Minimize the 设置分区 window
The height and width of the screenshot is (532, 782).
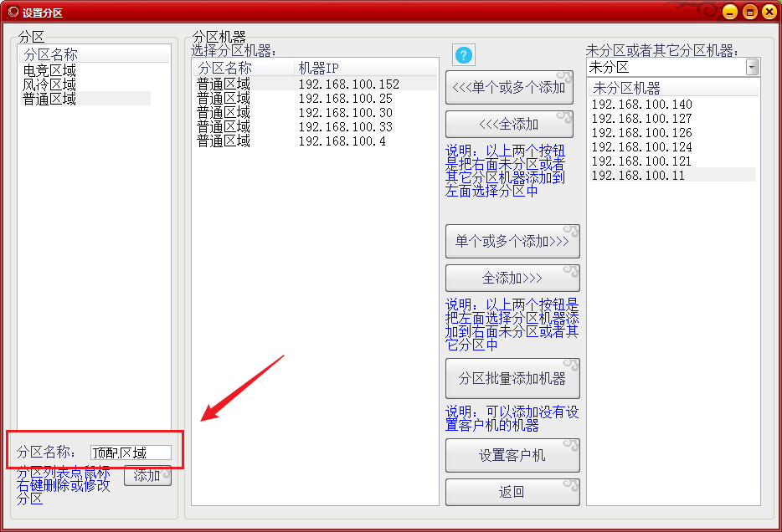point(730,12)
